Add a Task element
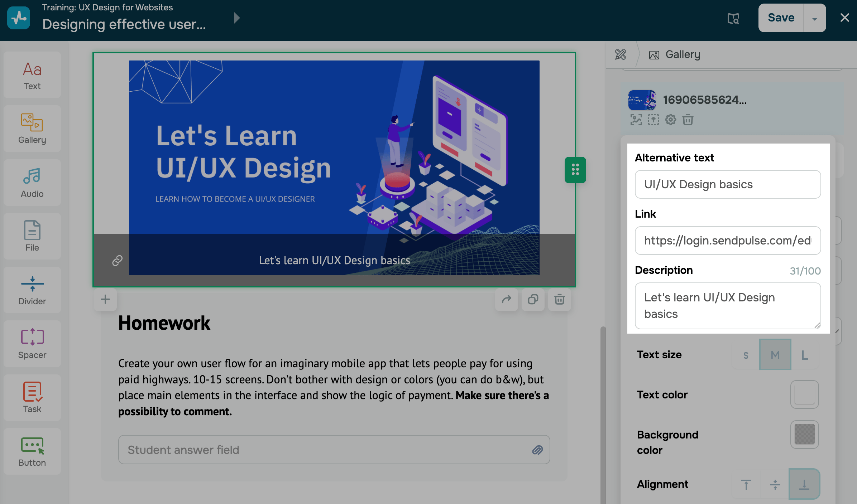Image resolution: width=857 pixels, height=504 pixels. coord(32,398)
